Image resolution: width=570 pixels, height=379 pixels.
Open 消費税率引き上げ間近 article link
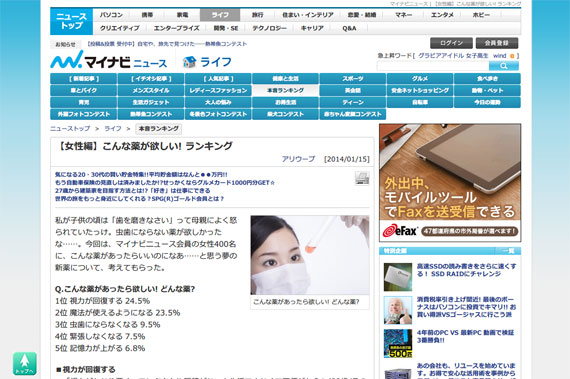click(466, 307)
